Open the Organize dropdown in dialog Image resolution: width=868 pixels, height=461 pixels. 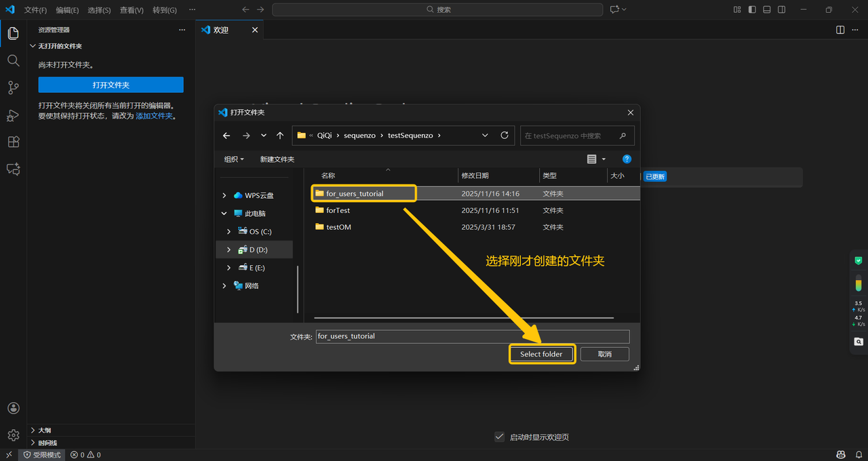(x=234, y=159)
